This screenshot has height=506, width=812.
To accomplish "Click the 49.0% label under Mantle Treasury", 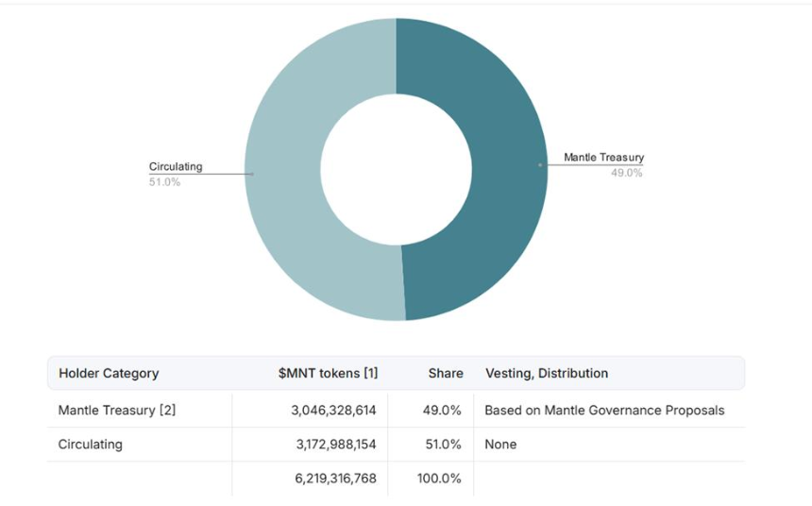I will coord(627,173).
